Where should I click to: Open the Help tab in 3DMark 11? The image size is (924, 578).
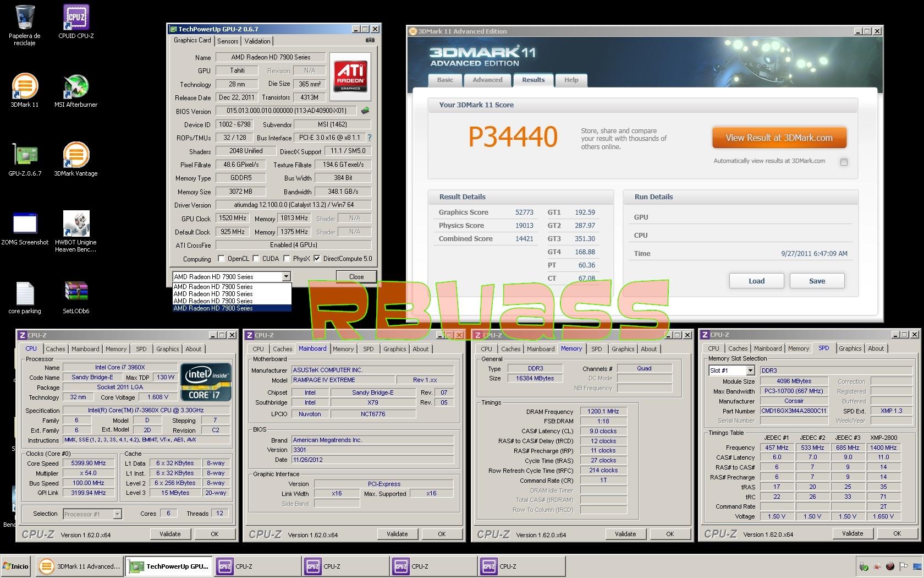click(571, 80)
